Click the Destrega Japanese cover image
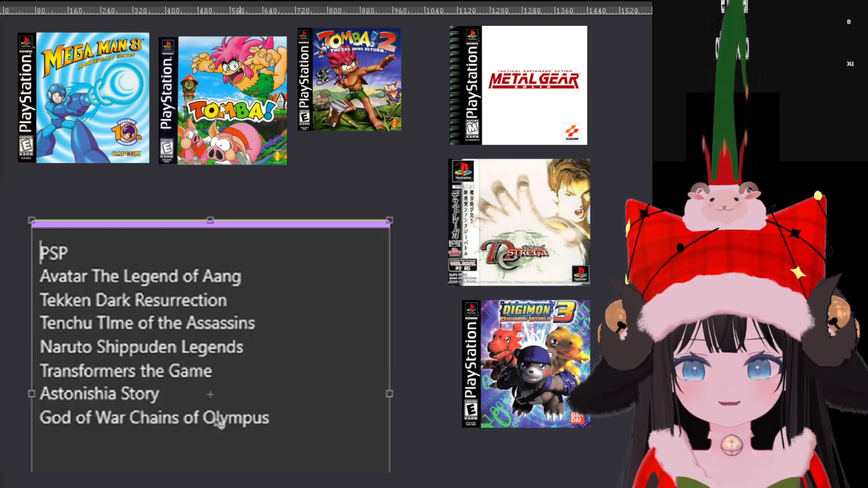 tap(519, 222)
